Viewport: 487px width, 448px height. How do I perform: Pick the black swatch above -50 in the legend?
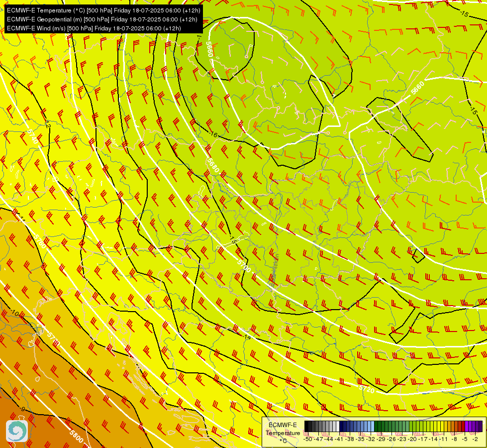coord(306,427)
